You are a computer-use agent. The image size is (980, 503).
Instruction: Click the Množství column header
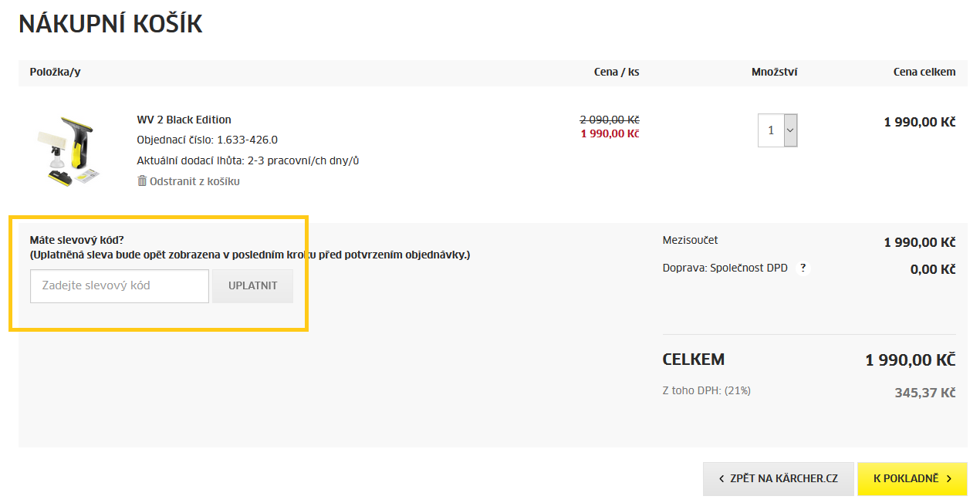pyautogui.click(x=774, y=72)
